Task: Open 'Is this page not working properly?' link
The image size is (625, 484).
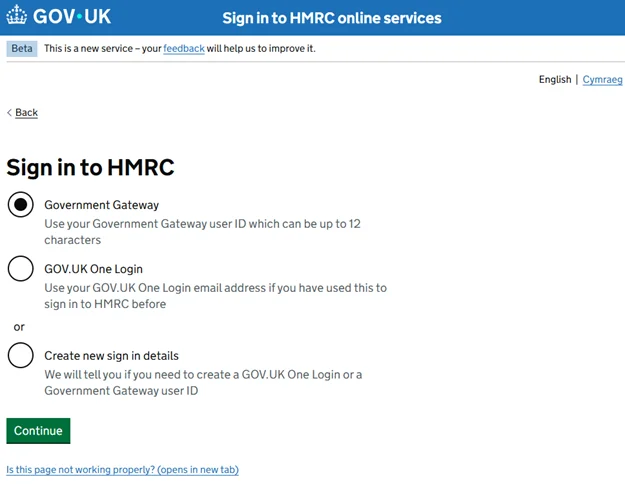Action: [122, 470]
